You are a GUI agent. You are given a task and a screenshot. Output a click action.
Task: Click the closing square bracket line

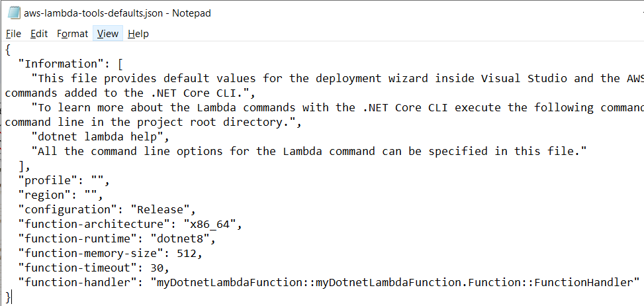click(24, 166)
